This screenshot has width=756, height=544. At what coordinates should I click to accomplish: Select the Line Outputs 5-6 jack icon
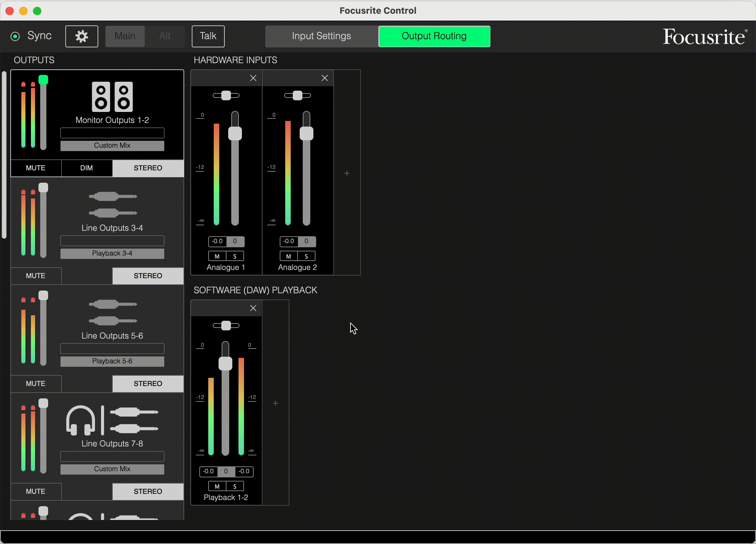113,313
